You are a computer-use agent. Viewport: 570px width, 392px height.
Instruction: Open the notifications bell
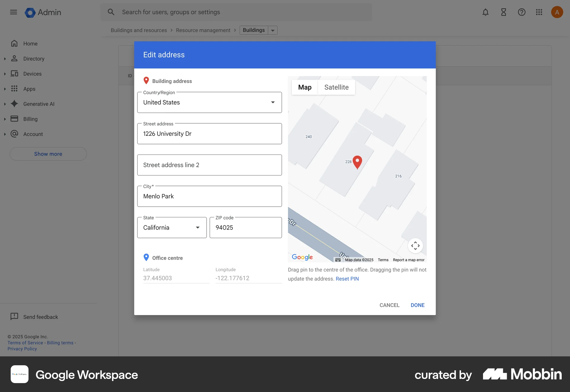485,12
